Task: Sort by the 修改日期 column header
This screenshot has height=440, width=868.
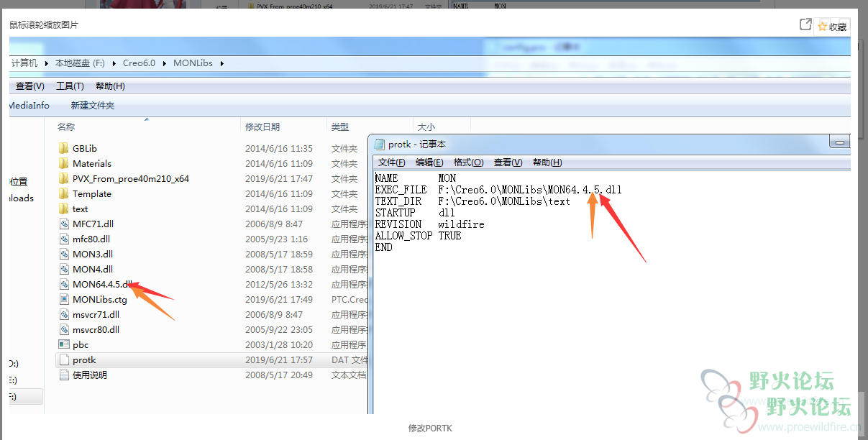Action: (x=262, y=127)
